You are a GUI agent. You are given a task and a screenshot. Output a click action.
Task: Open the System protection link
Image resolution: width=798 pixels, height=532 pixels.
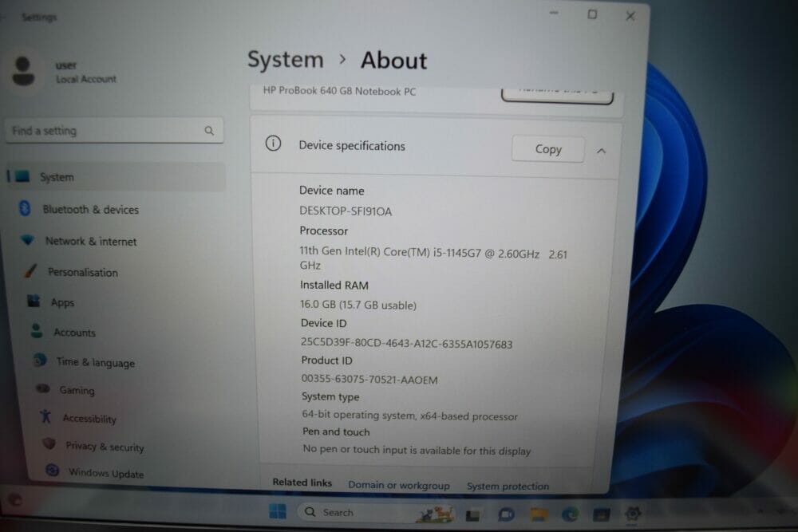[x=508, y=487]
